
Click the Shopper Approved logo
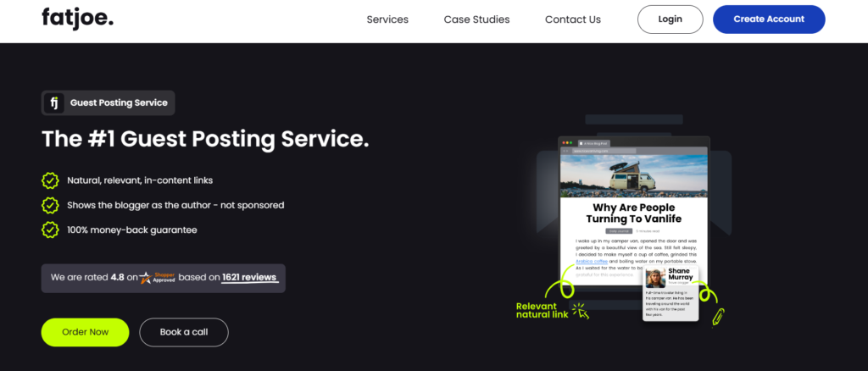pyautogui.click(x=157, y=278)
